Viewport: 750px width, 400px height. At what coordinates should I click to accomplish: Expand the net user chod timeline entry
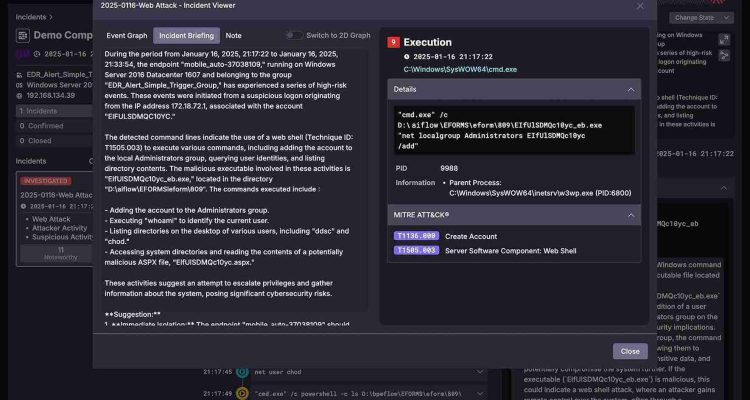[x=480, y=372]
